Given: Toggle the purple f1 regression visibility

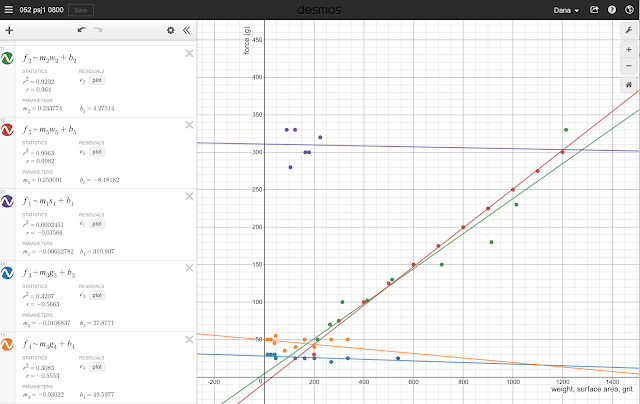Looking at the screenshot, I should 7,201.
